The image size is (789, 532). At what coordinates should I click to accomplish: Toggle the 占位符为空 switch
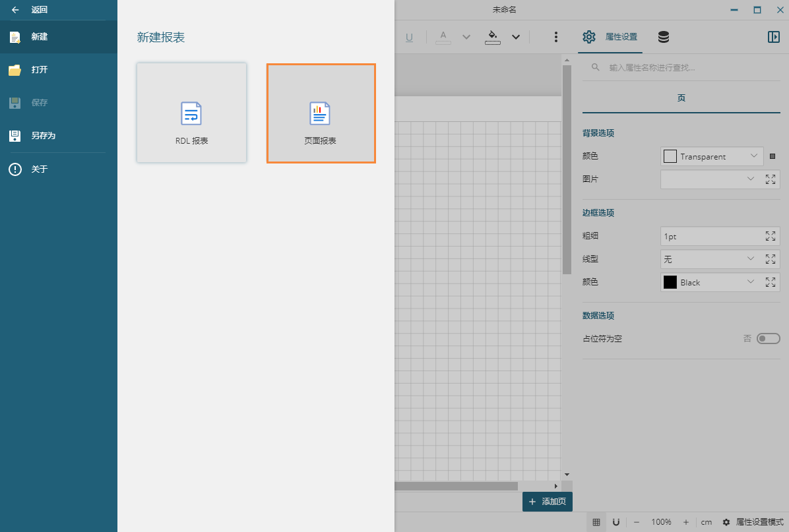[768, 339]
